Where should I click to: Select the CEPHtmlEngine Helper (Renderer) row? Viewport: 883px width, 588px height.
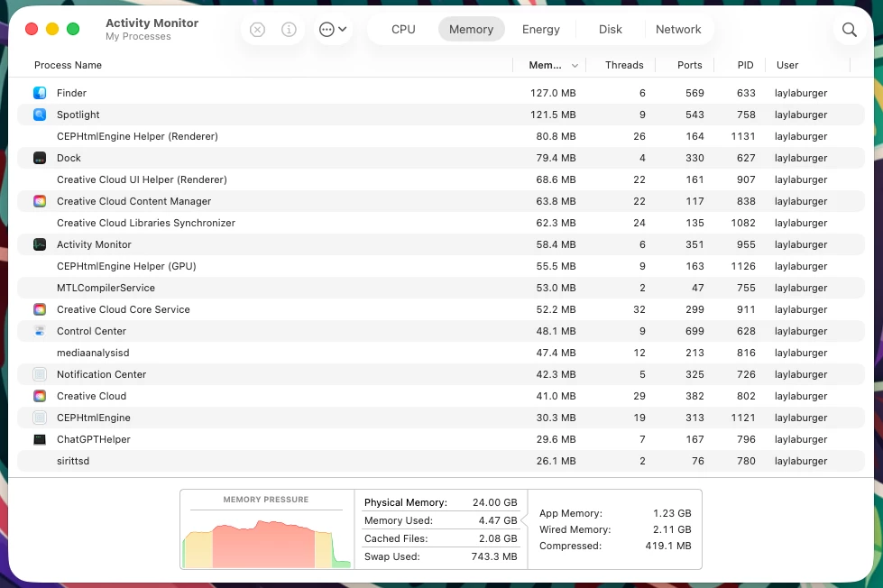pos(441,136)
